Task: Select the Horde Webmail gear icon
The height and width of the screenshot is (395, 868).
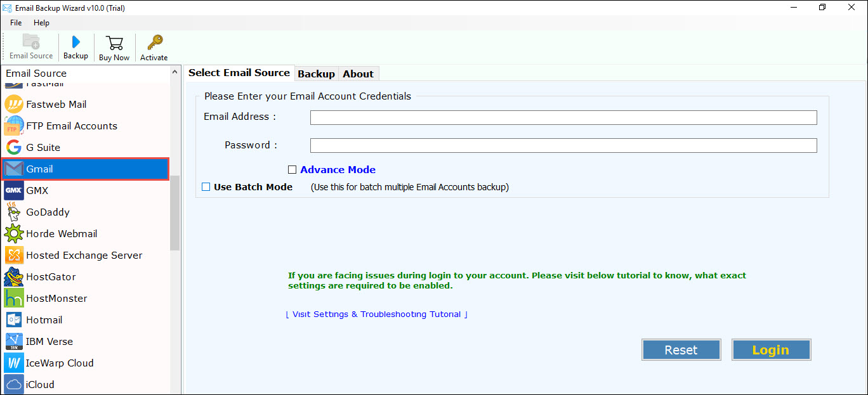Action: click(14, 233)
